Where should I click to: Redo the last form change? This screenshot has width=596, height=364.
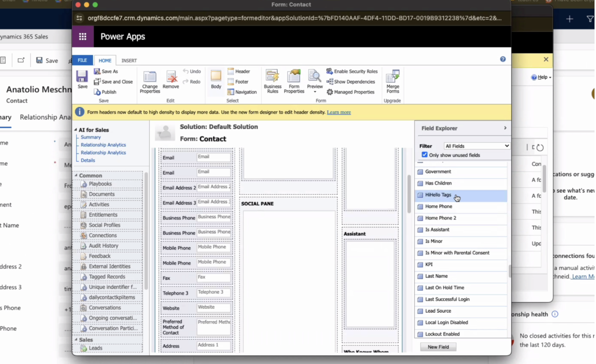(x=192, y=82)
